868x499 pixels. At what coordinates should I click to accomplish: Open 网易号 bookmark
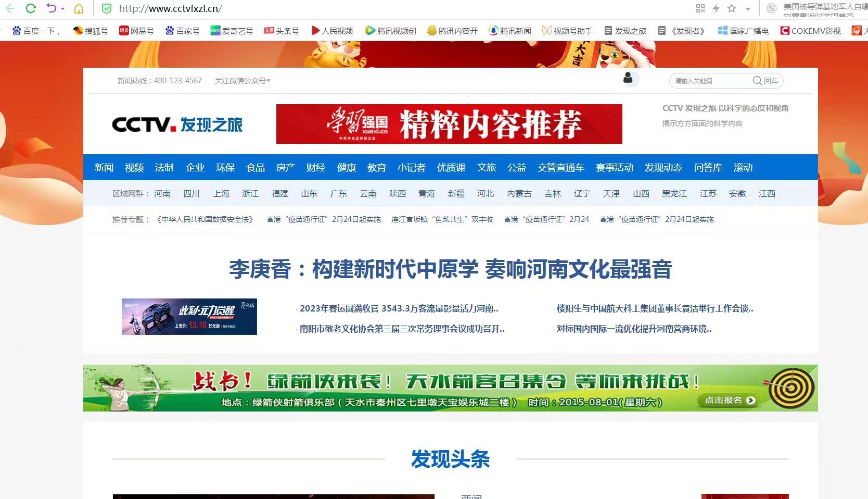coord(136,31)
